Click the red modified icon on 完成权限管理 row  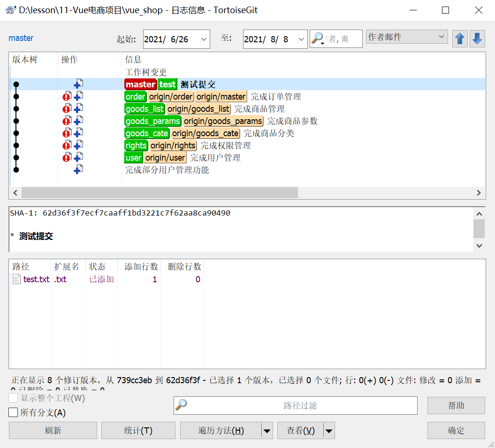pyautogui.click(x=67, y=145)
